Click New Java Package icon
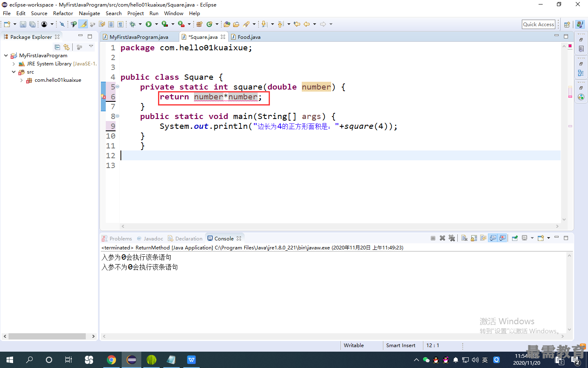 pyautogui.click(x=199, y=24)
